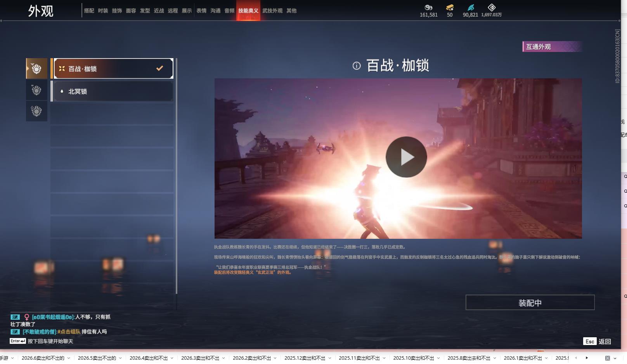
Task: Open the 发型 tab
Action: [145, 10]
